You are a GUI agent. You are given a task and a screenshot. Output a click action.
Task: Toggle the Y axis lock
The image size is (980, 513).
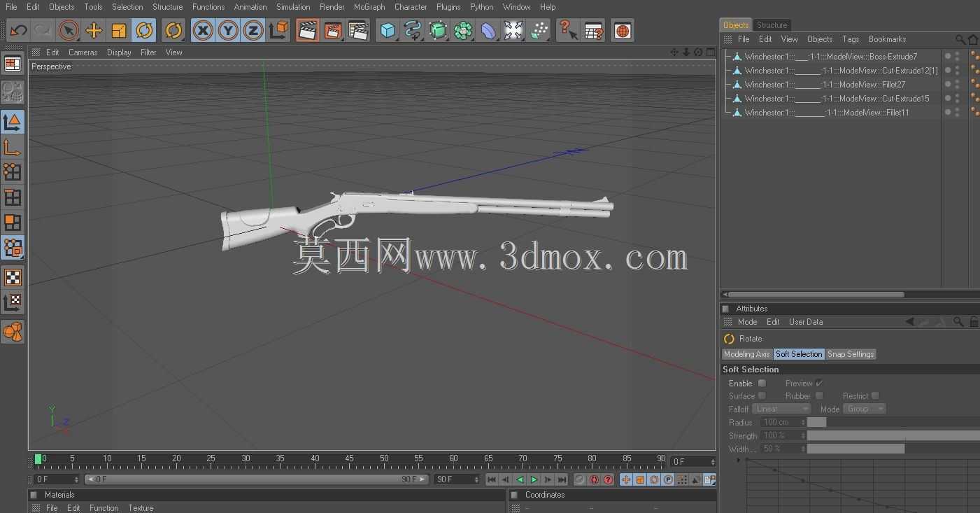tap(228, 30)
